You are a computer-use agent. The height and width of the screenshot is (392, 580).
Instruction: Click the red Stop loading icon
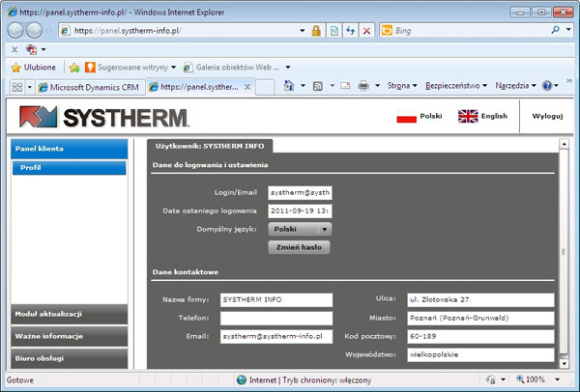coord(366,31)
